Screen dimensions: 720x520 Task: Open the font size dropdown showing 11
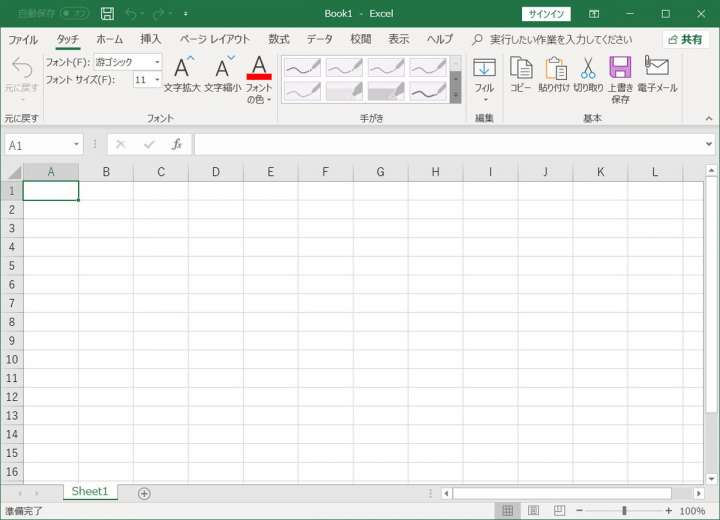coord(157,80)
